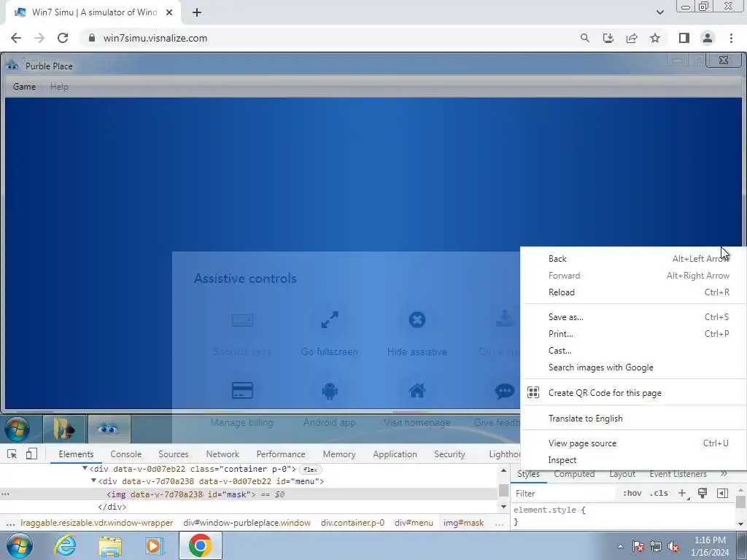Open the Chrome three-dot menu
747x560 pixels.
click(x=731, y=38)
